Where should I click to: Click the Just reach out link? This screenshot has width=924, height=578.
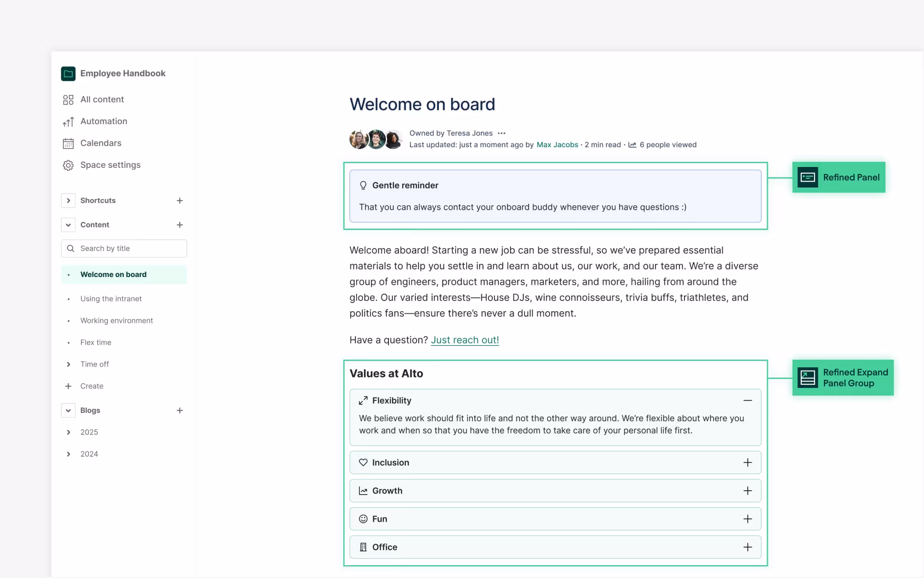[465, 340]
